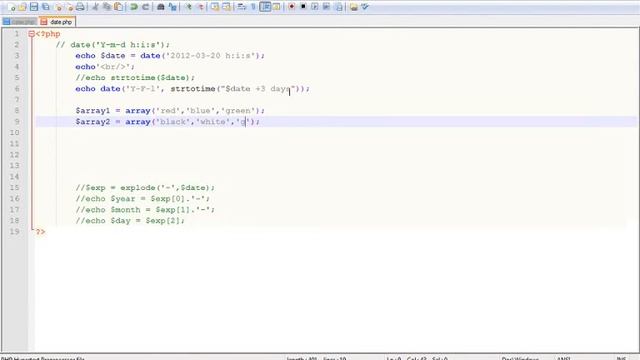Save the recorded macro via toolbar icon
Image resolution: width=640 pixels, height=360 pixels.
(338, 7)
